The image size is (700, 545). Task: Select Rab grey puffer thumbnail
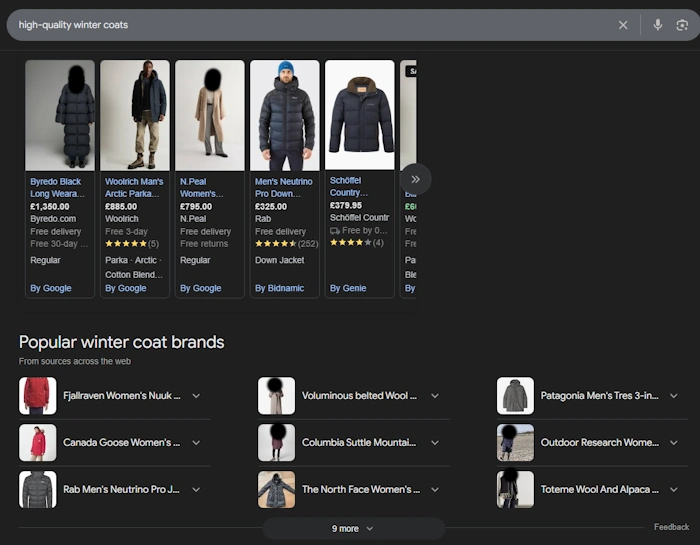[x=38, y=490]
